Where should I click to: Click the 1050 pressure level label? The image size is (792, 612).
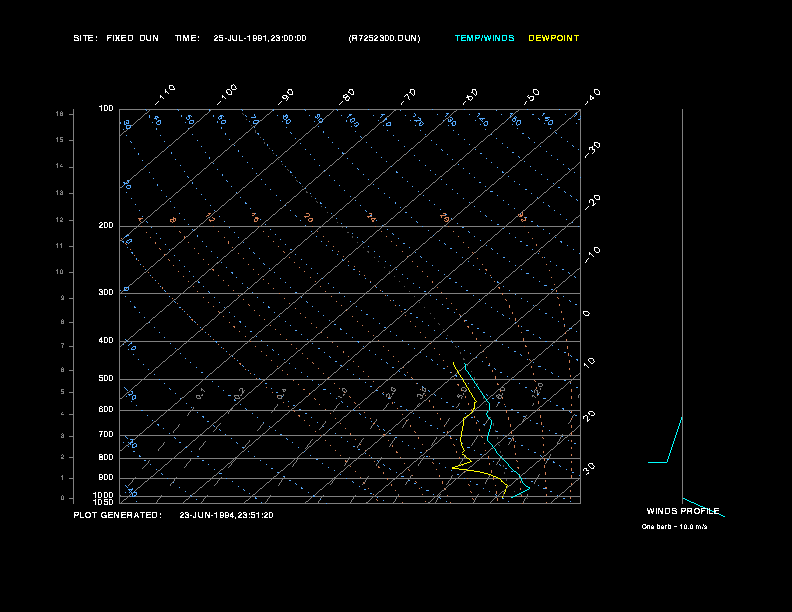point(104,502)
